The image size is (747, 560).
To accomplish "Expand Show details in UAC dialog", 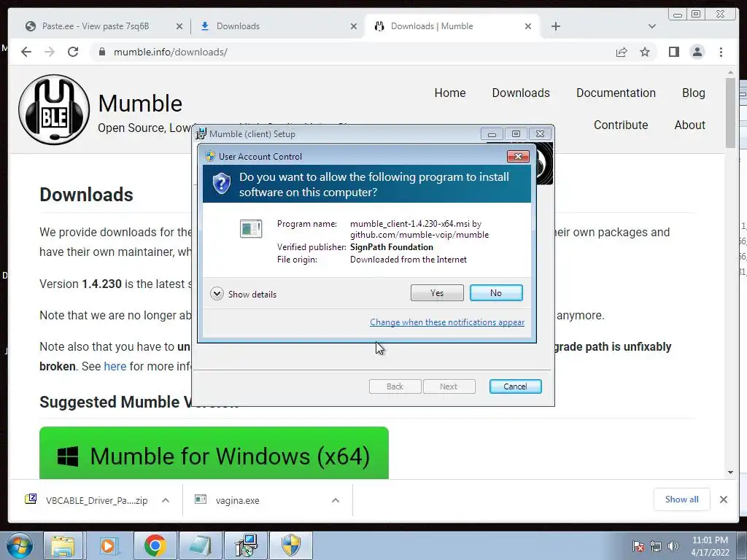I will pyautogui.click(x=244, y=294).
